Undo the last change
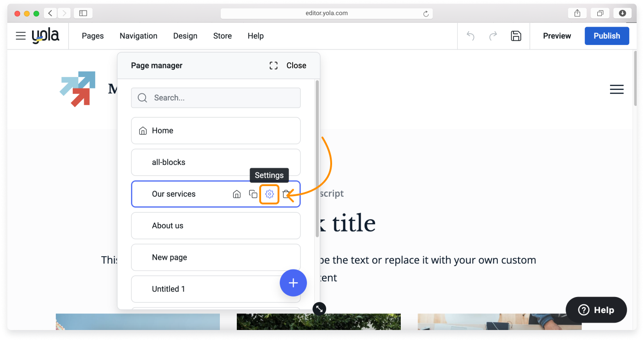This screenshot has height=341, width=644. pos(470,35)
